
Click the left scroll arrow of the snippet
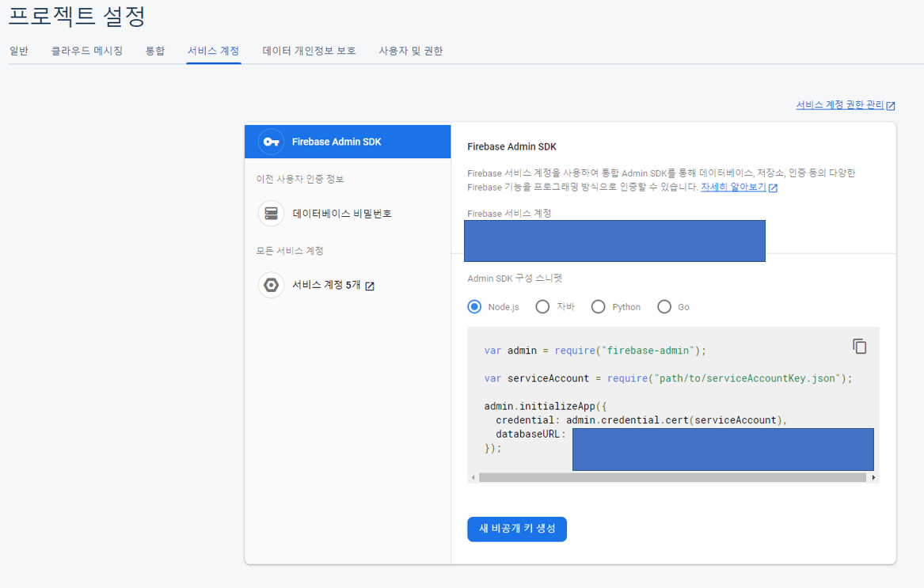tap(473, 477)
